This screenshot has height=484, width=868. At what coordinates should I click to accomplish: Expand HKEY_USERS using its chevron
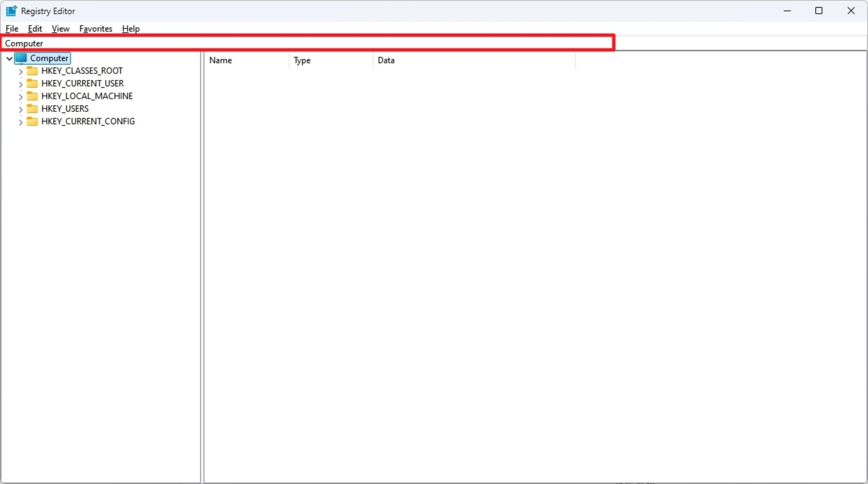click(x=20, y=109)
